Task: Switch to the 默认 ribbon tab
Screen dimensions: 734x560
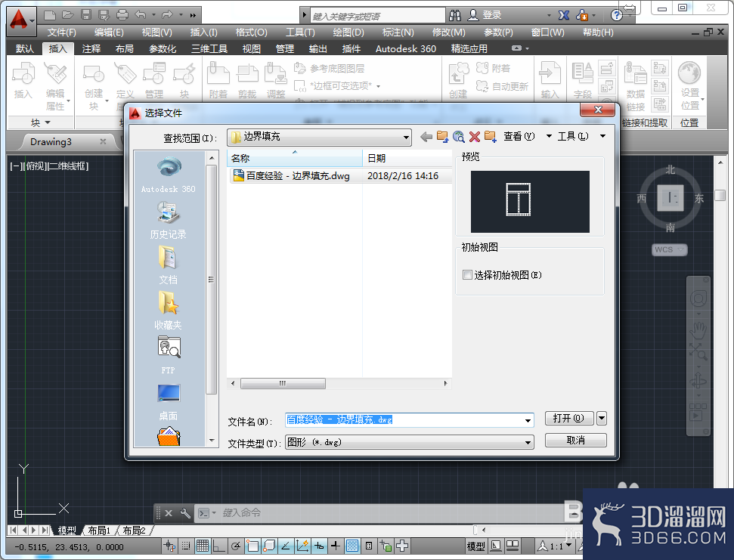Action: click(x=24, y=48)
